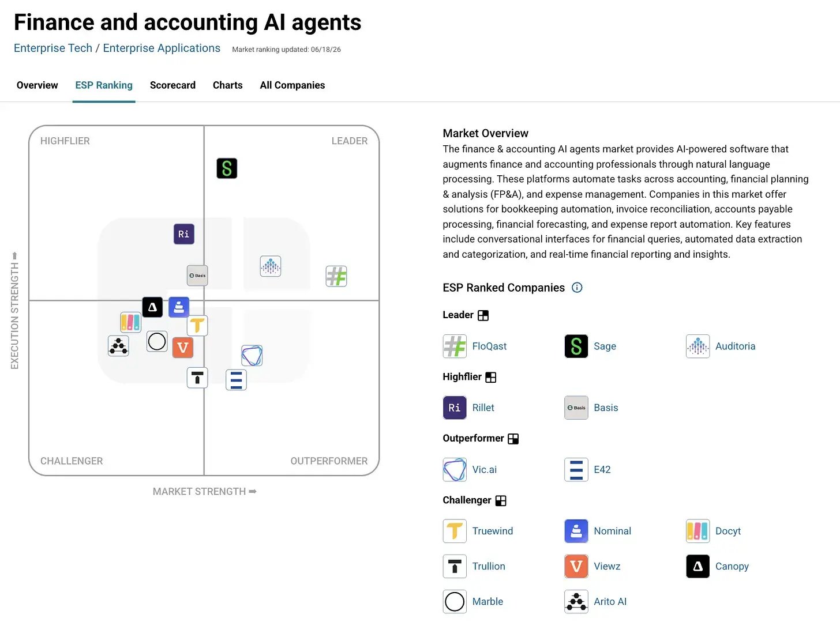Open the Truewind company link
840x622 pixels.
click(493, 531)
